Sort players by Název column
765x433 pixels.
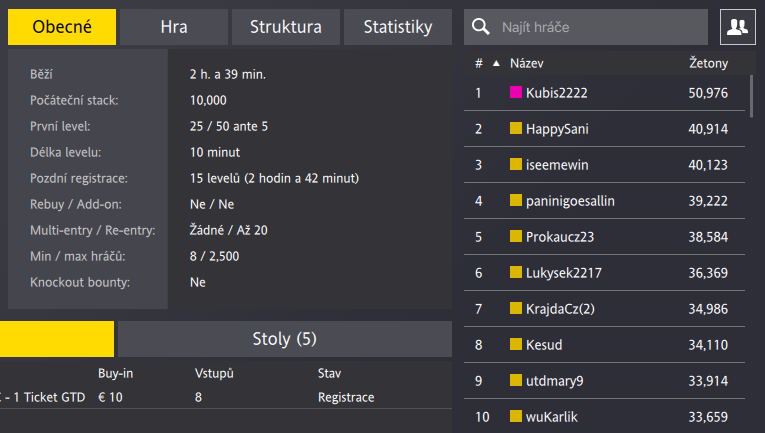pos(526,64)
